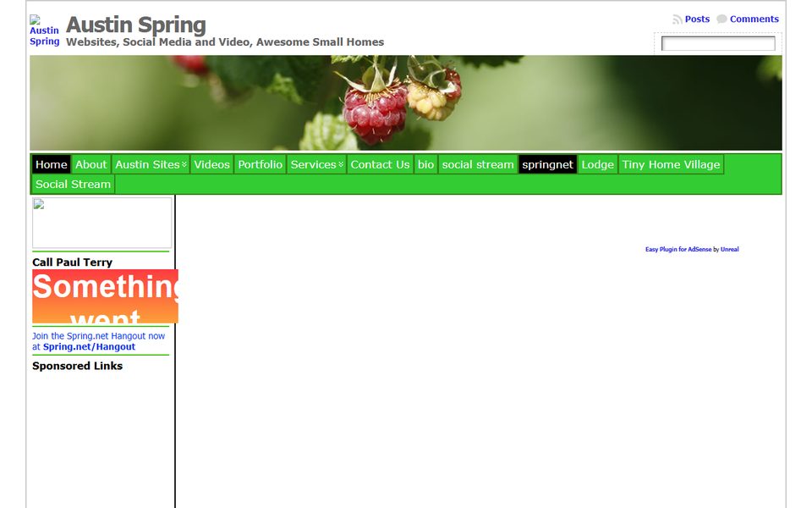Select springnet in the navigation bar
The width and height of the screenshot is (812, 508).
(547, 164)
